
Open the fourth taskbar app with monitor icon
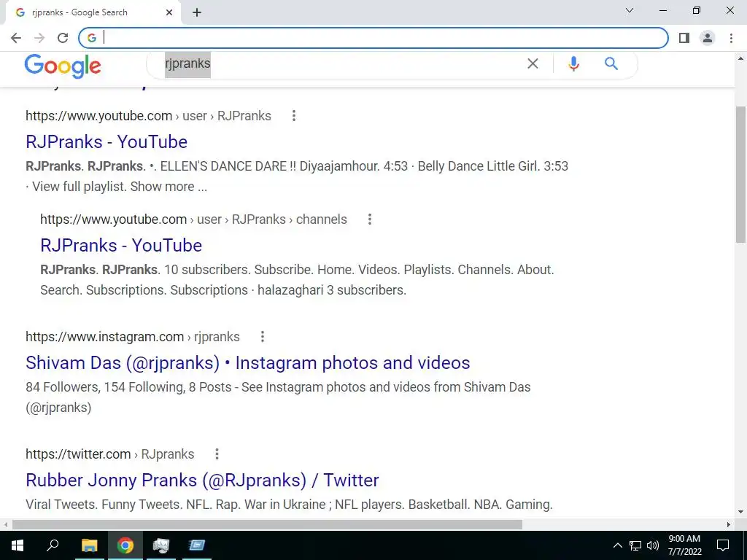[161, 545]
